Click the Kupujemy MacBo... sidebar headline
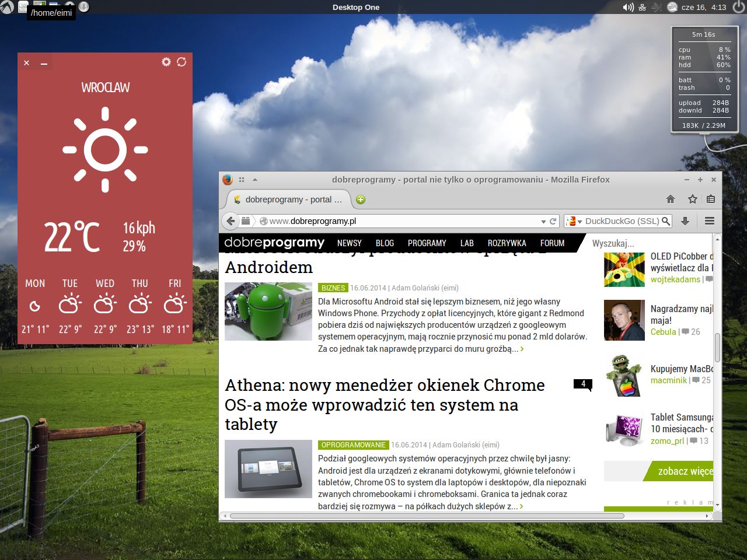The image size is (747, 560). pos(682,369)
